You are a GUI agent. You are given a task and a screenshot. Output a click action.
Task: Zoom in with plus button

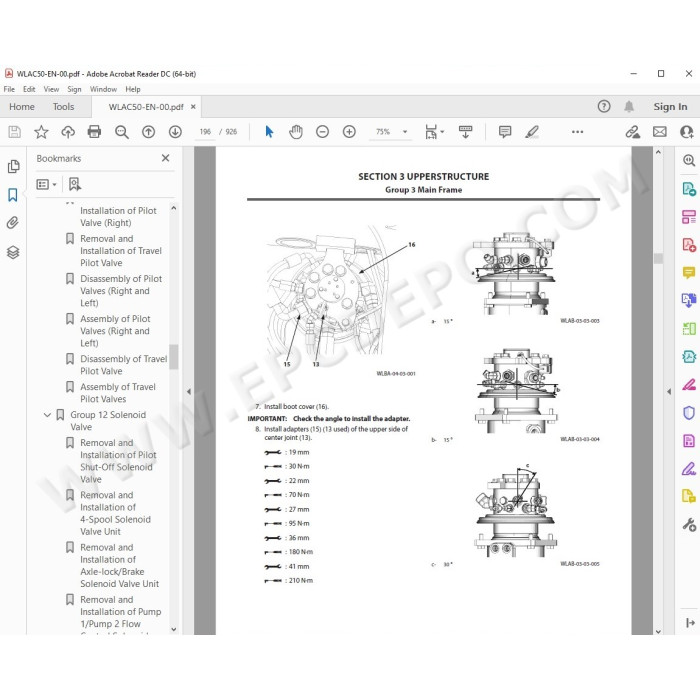(x=349, y=132)
